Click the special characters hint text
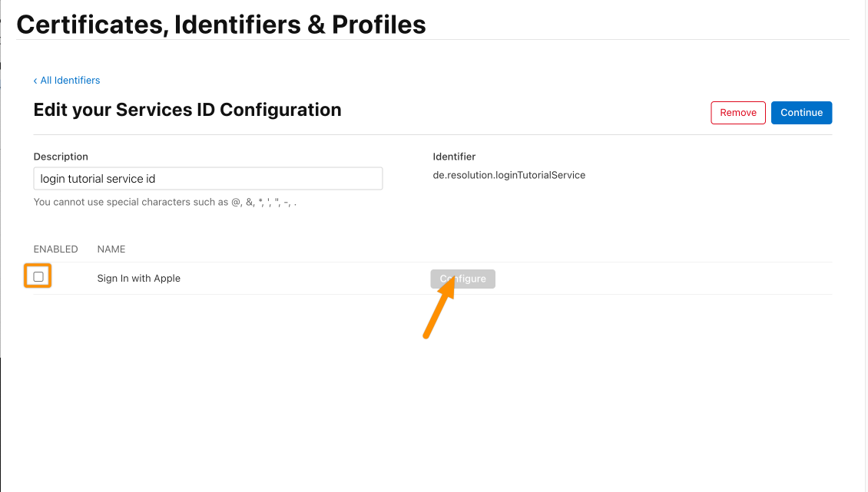Screen dimensions: 868x492 (x=165, y=202)
